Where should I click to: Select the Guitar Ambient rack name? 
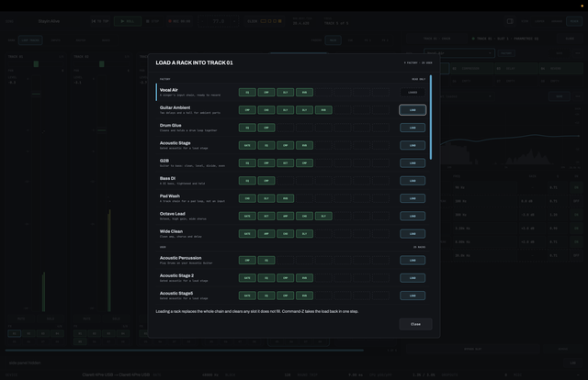tap(175, 107)
